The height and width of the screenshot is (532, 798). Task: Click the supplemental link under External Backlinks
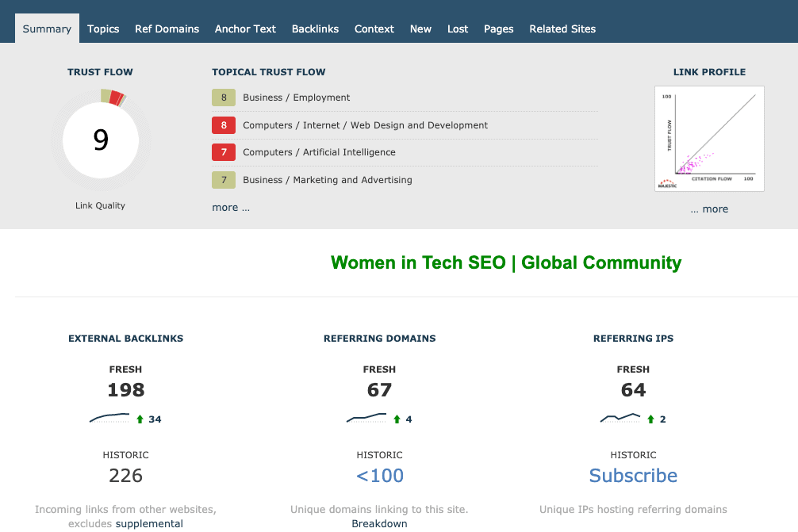(149, 523)
